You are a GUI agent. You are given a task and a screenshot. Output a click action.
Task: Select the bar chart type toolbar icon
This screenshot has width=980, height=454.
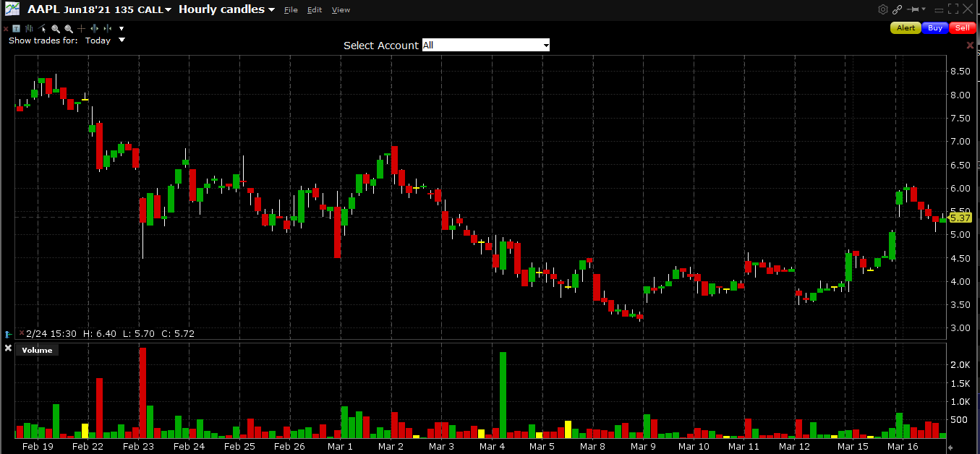pyautogui.click(x=29, y=28)
